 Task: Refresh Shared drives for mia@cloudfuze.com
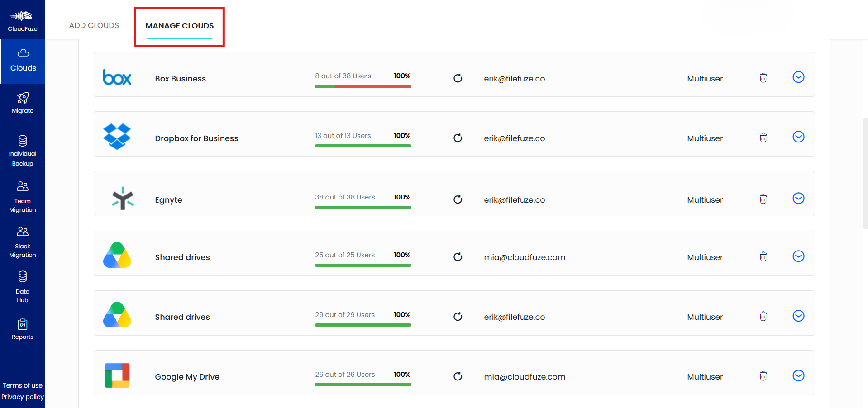tap(458, 257)
